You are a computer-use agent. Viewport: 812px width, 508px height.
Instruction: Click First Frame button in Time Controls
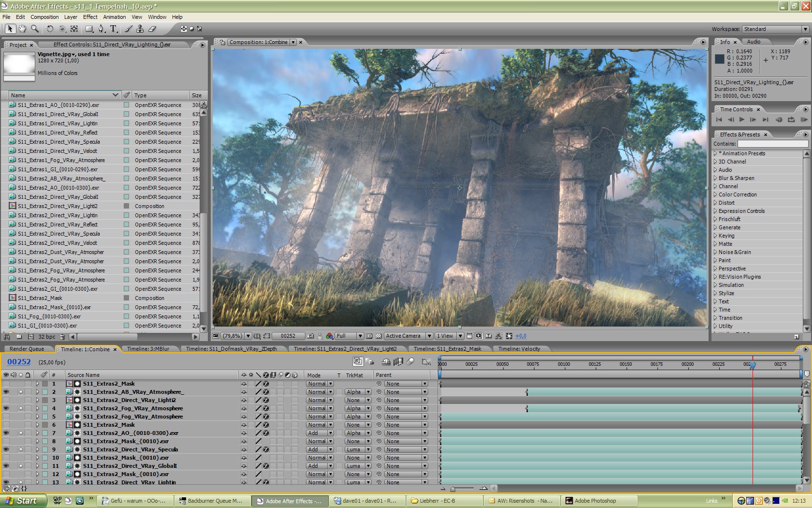[x=719, y=119]
